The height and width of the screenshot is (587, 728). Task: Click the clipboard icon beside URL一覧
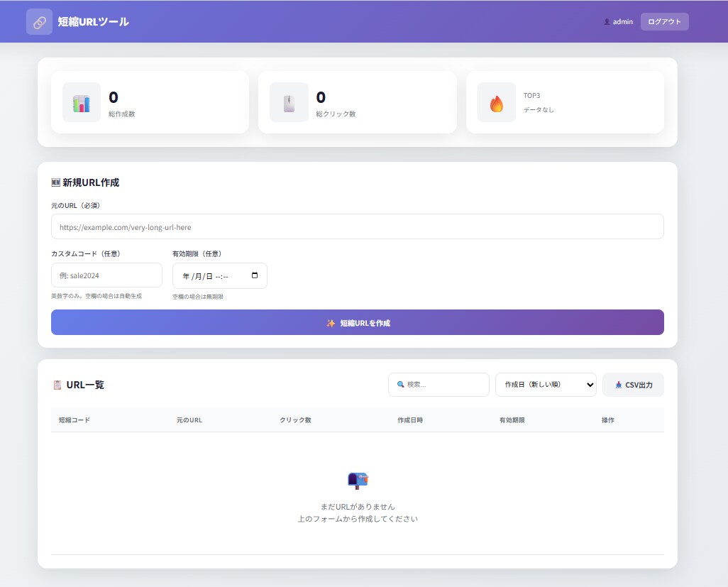tap(57, 385)
